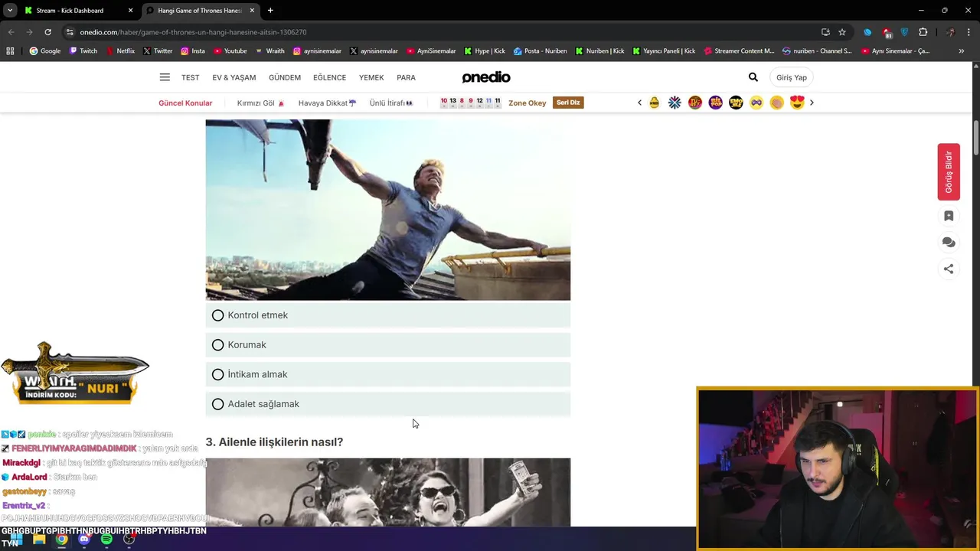Image resolution: width=980 pixels, height=551 pixels.
Task: Click the Onedio logo
Action: click(x=486, y=77)
